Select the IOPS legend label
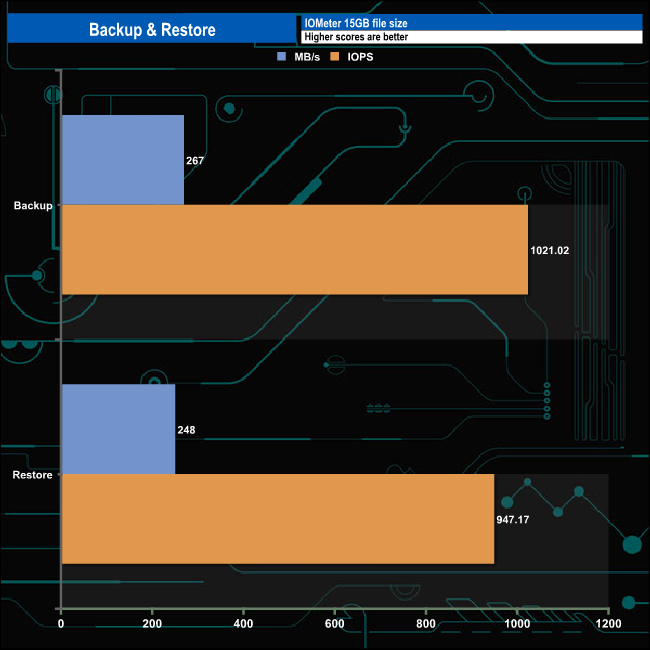Screen dimensions: 650x650 click(360, 57)
